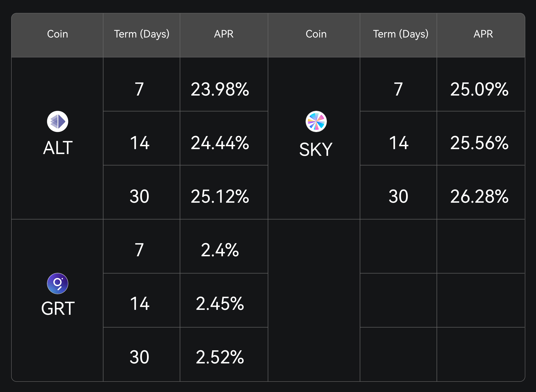Image resolution: width=536 pixels, height=392 pixels.
Task: Click the 23.98% APR cell
Action: 220,89
